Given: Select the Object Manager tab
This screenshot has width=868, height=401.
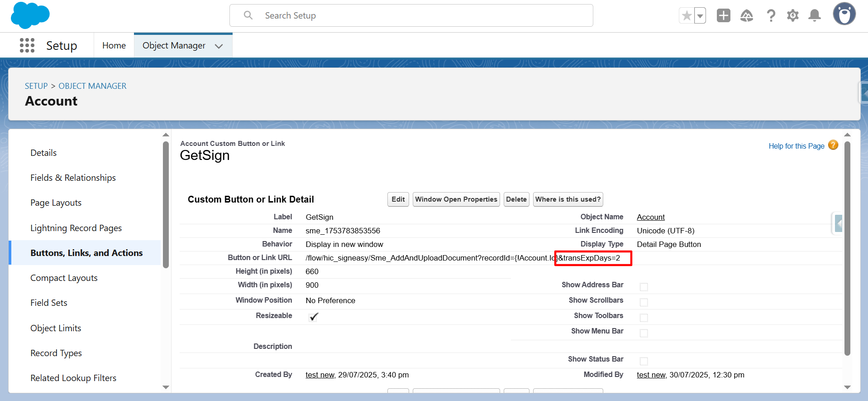Looking at the screenshot, I should point(174,45).
